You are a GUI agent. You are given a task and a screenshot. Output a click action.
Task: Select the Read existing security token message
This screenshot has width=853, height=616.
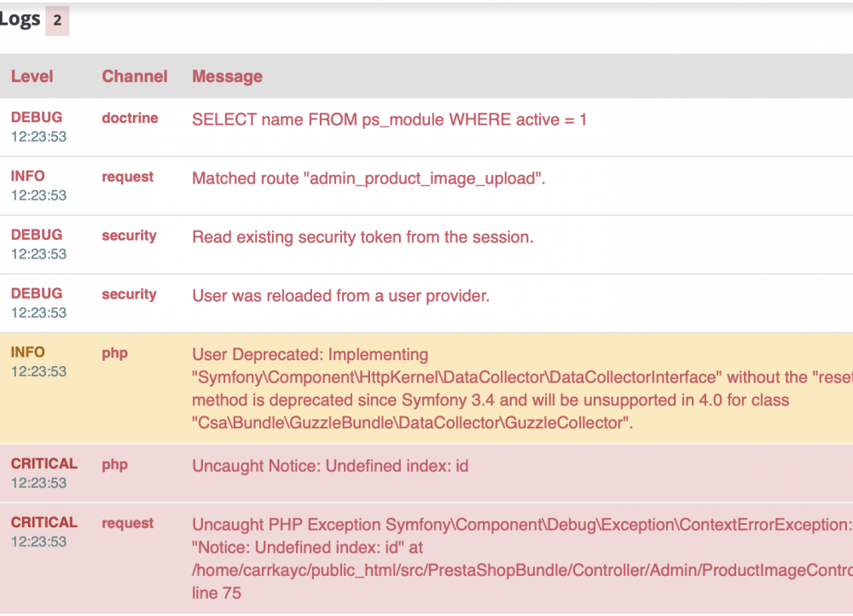[363, 238]
